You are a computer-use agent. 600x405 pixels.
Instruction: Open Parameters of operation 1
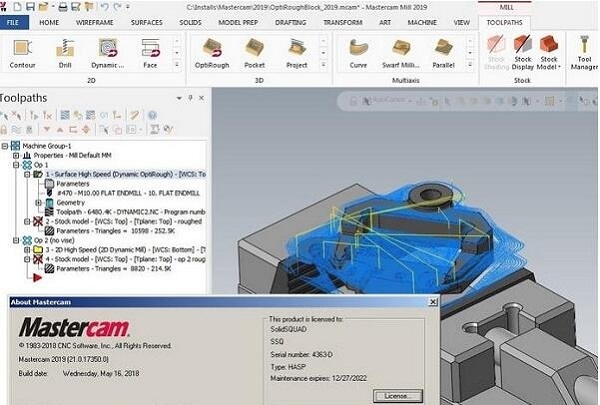point(73,184)
